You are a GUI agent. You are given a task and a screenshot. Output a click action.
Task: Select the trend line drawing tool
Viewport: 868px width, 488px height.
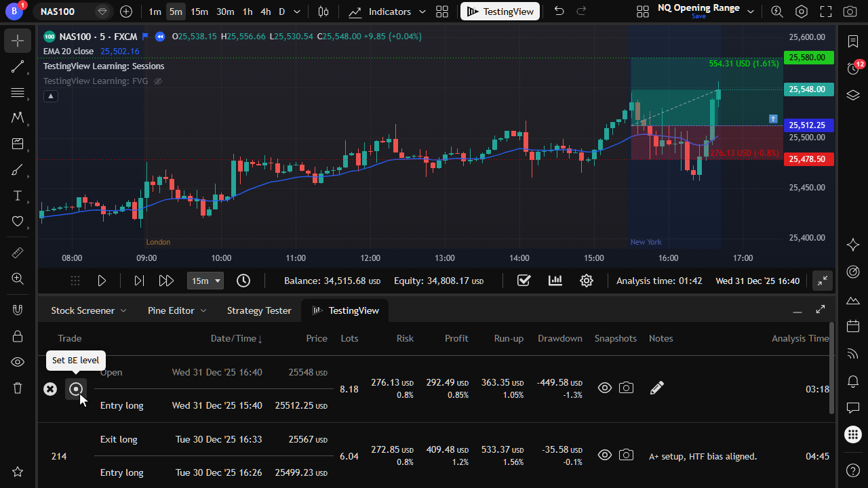point(18,66)
